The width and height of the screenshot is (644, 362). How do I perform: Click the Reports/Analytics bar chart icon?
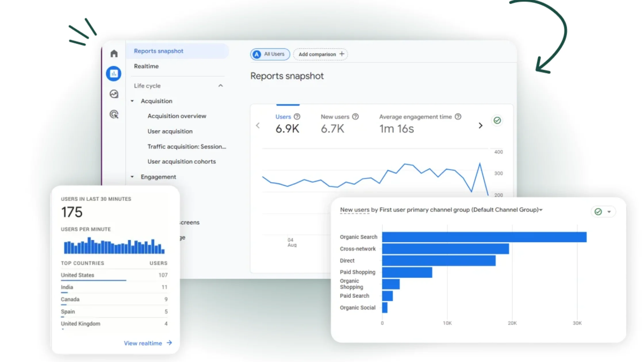114,73
